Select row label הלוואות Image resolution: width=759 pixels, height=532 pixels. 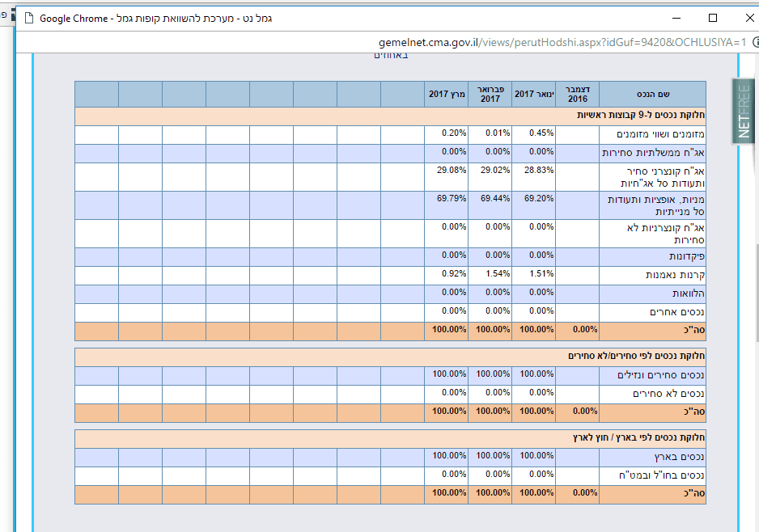tap(689, 294)
